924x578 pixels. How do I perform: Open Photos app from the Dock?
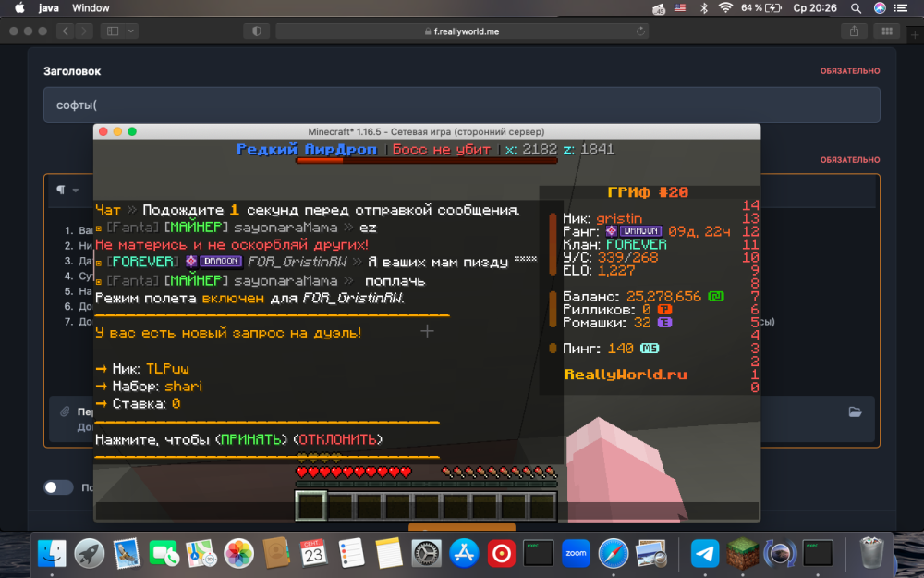(x=238, y=554)
